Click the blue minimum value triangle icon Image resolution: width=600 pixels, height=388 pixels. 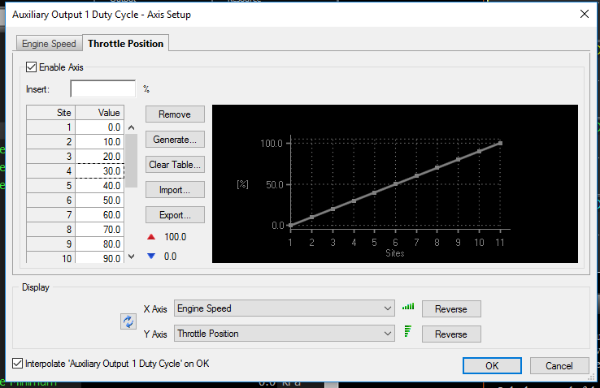pos(151,256)
